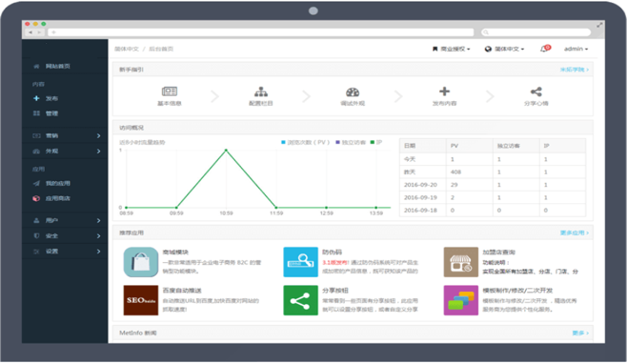Screen dimensions: 627x364
Task: Click the 09:59 chart data point
Action: 176,208
